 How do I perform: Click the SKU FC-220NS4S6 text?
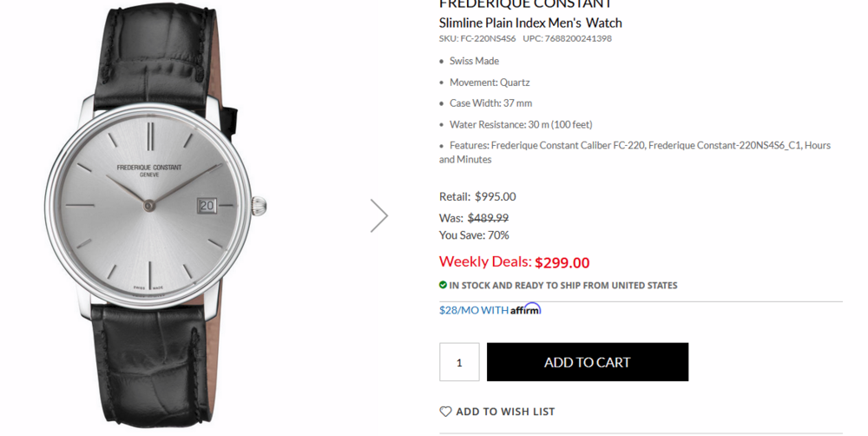pyautogui.click(x=477, y=39)
